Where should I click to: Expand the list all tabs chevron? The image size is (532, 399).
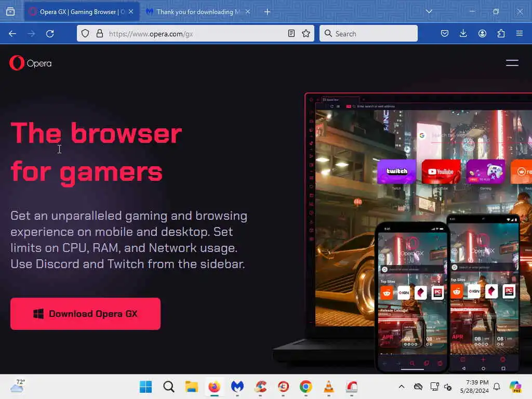[429, 11]
